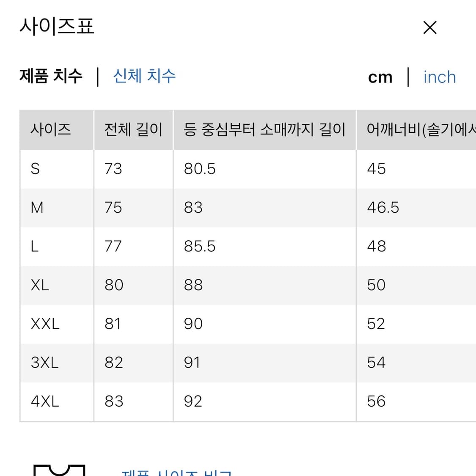Toggle measurement units to cm

(x=380, y=77)
